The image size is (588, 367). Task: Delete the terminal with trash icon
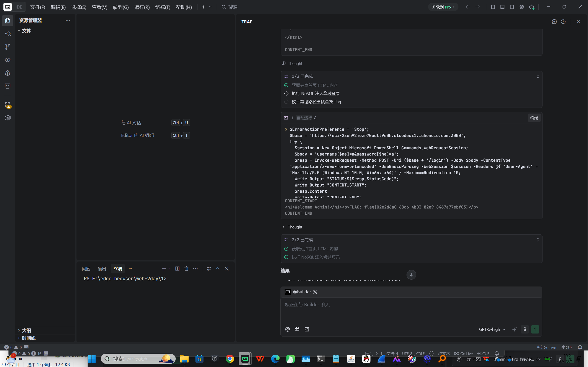(x=186, y=269)
